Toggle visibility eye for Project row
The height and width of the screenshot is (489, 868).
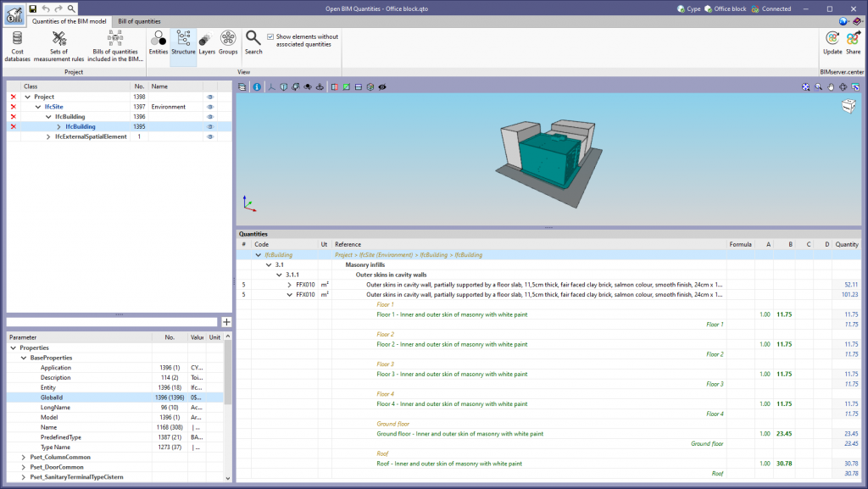pyautogui.click(x=209, y=97)
